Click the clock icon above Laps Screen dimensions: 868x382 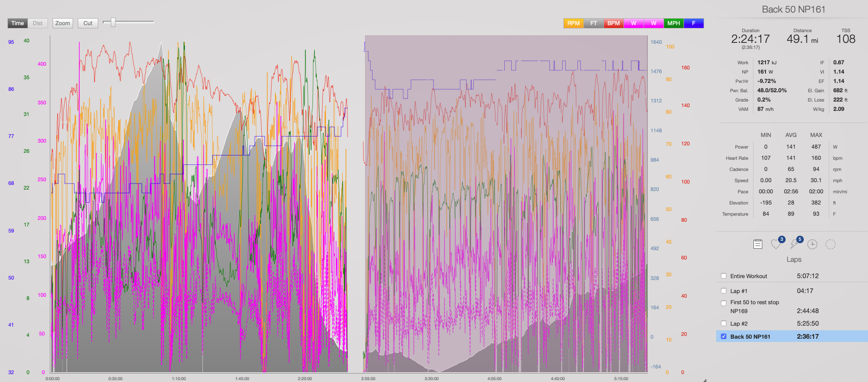812,244
